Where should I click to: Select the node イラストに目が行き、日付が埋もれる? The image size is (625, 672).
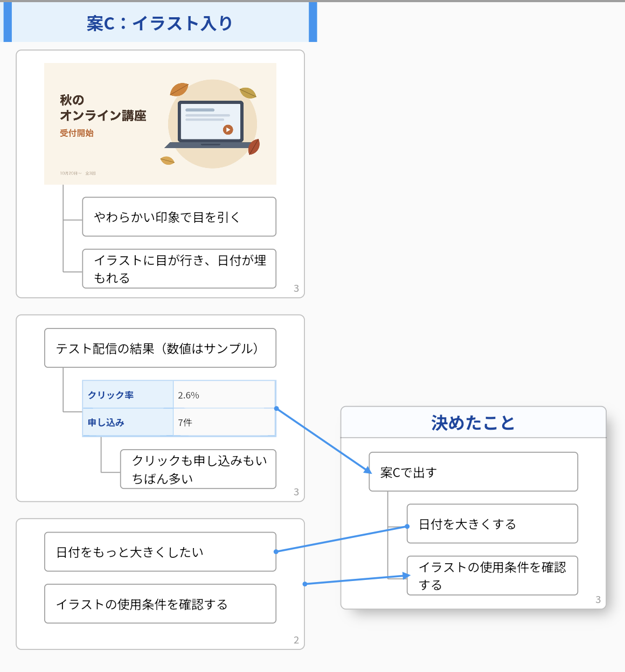179,269
